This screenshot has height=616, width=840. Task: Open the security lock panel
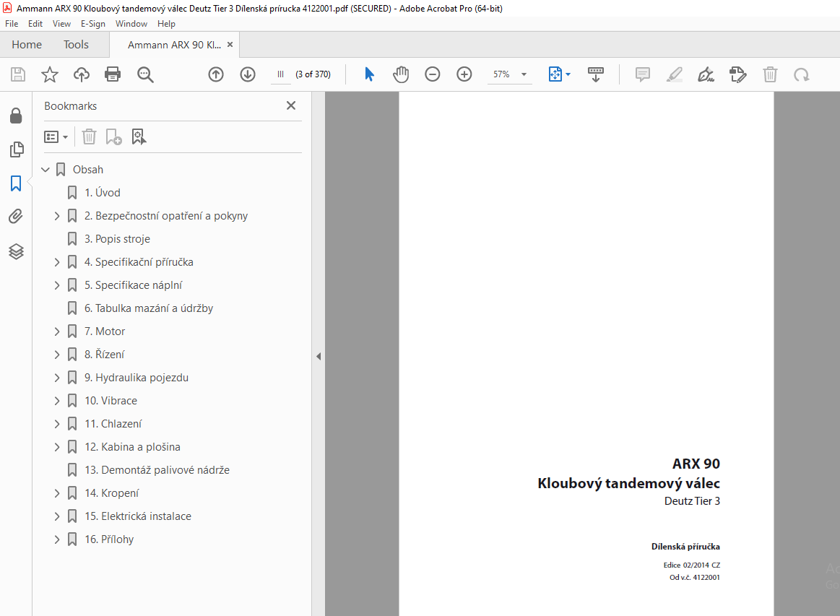point(16,115)
